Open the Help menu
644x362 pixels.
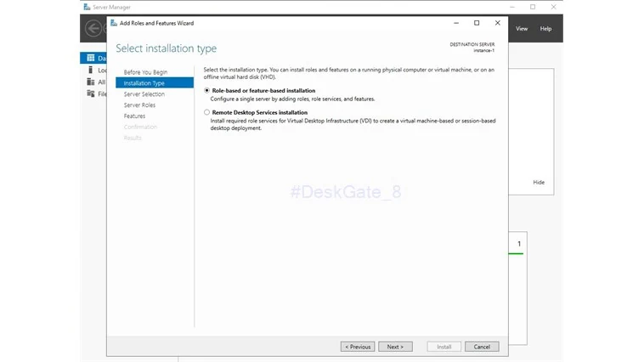click(545, 29)
